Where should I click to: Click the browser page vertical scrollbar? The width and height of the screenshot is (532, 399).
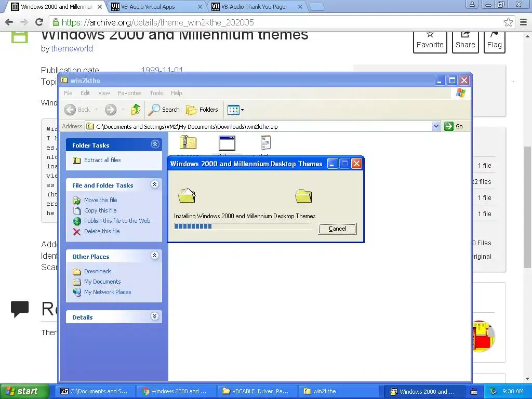(528, 207)
